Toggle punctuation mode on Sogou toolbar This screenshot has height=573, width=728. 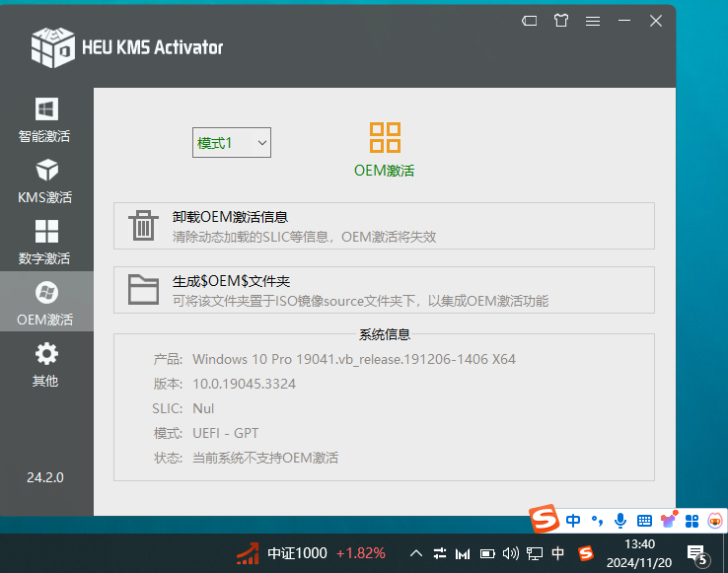[597, 521]
